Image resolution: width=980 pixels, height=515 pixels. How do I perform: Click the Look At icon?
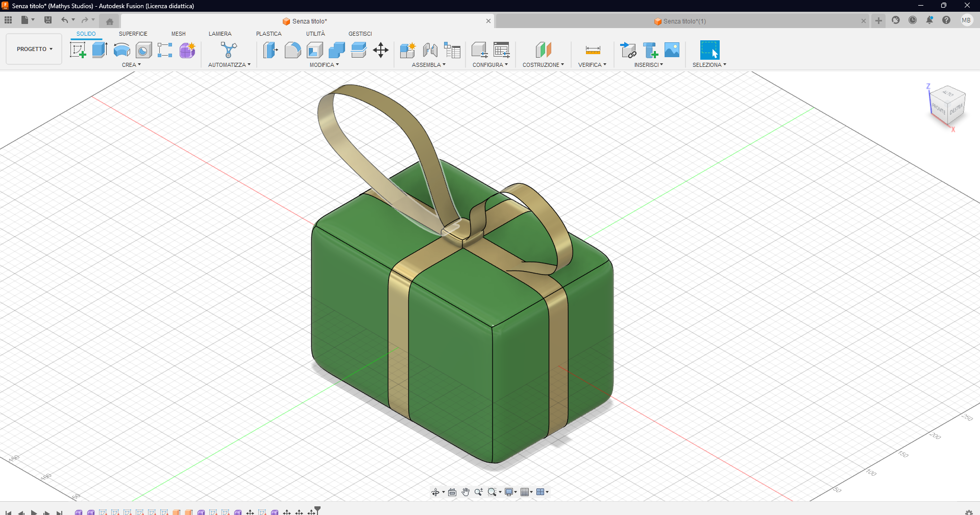click(x=452, y=492)
